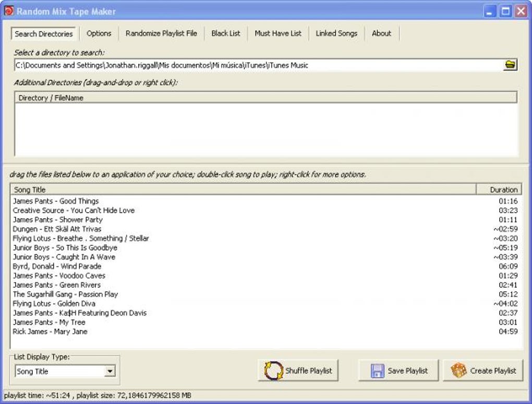Select James Pants - Green Rivers
The image size is (532, 404).
[x=265, y=285]
